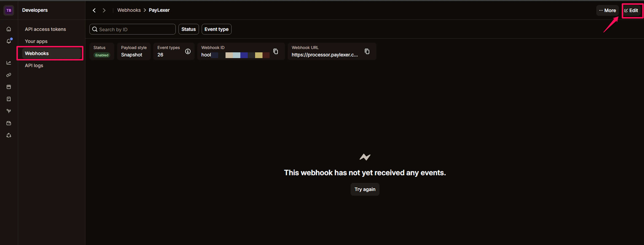Screen dimensions: 644x245
Task: Click the search magnifier icon
Action: coord(95,29)
